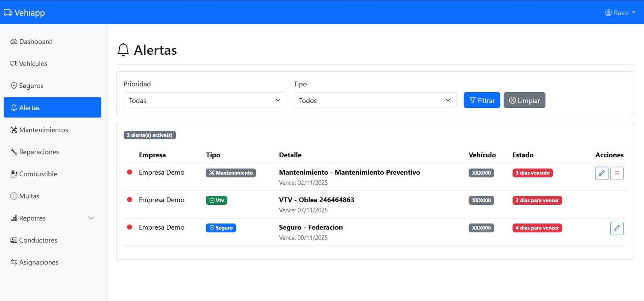Go to Dashboard in sidebar
Image resolution: width=644 pixels, height=301 pixels.
click(35, 41)
